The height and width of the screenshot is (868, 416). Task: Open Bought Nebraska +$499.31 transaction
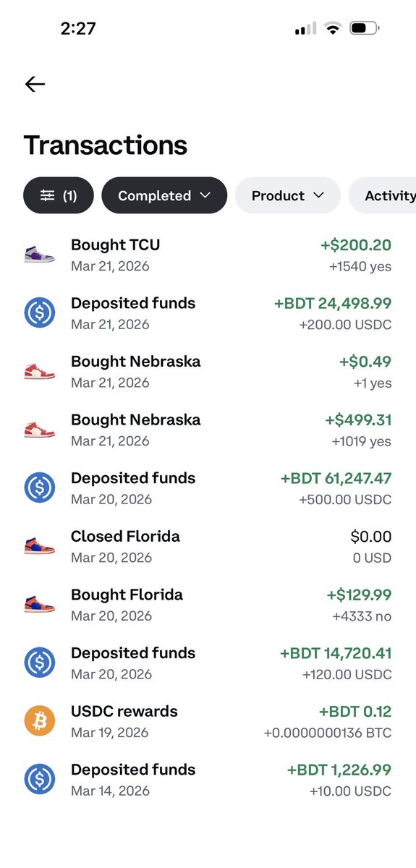click(x=208, y=430)
